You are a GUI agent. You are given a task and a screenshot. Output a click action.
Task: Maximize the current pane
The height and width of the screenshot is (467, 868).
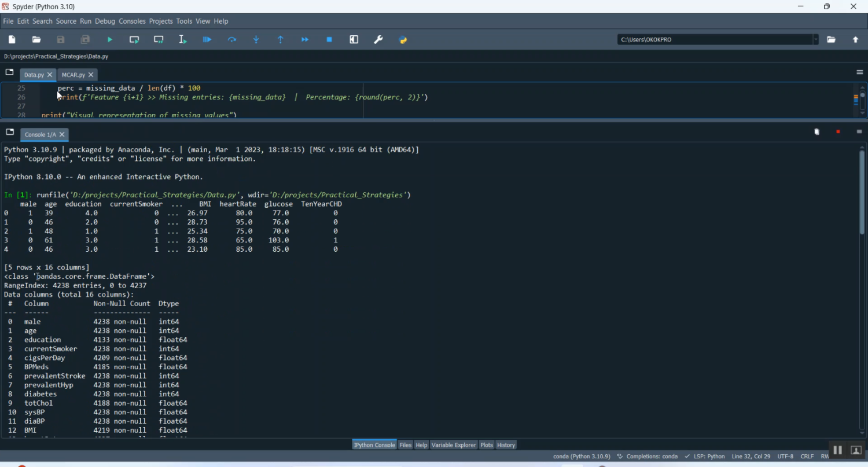pos(354,40)
